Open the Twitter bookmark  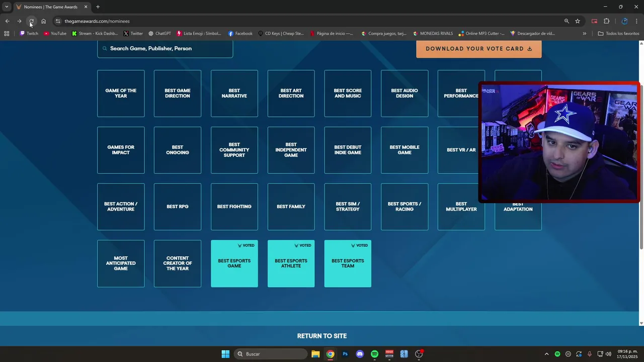[133, 34]
